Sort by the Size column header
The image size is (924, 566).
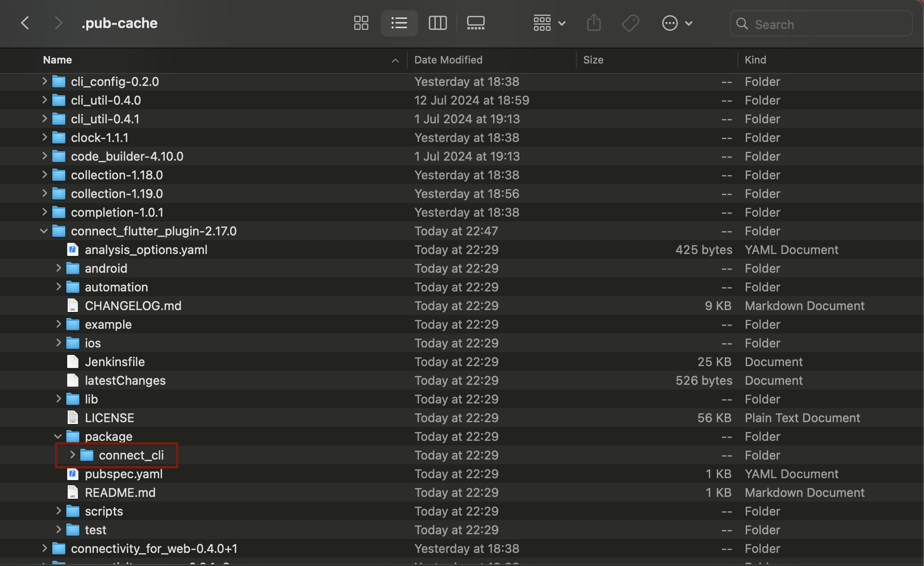pos(593,60)
